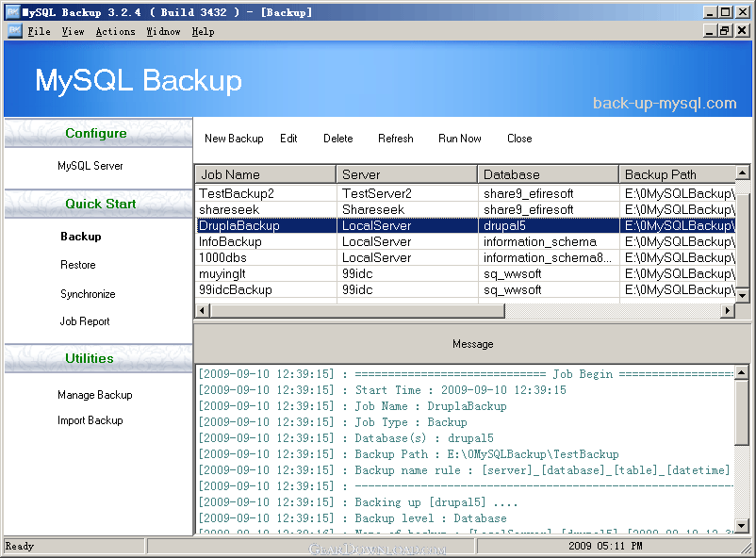Viewport: 756px width, 558px height.
Task: Click Run Now to start backup
Action: (x=459, y=139)
